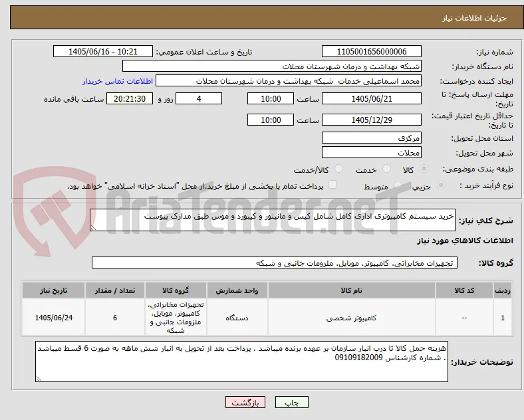
Task: Click the چاپ (print) button
Action: (291, 402)
